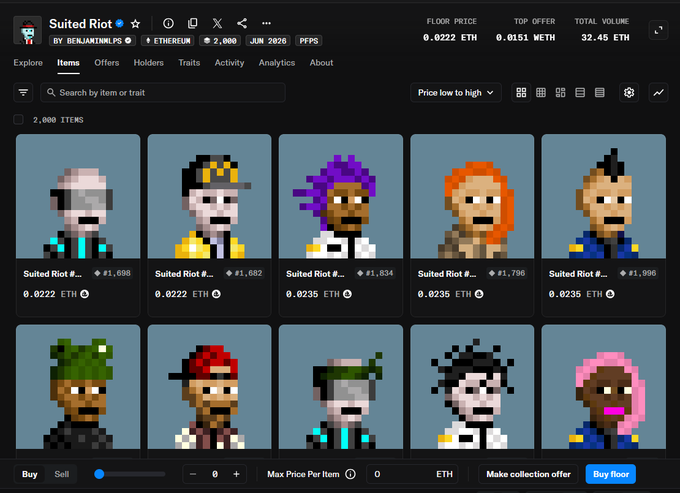Open the collection info icon
Viewport: 680px width, 493px height.
click(x=168, y=23)
